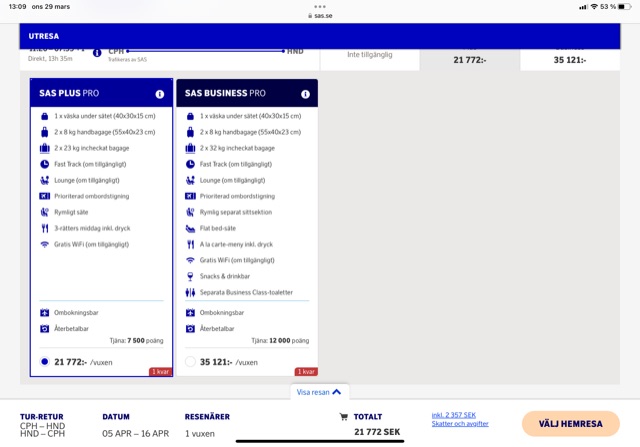Click Business under-seat bag icon
The image size is (640, 447).
coord(190,116)
